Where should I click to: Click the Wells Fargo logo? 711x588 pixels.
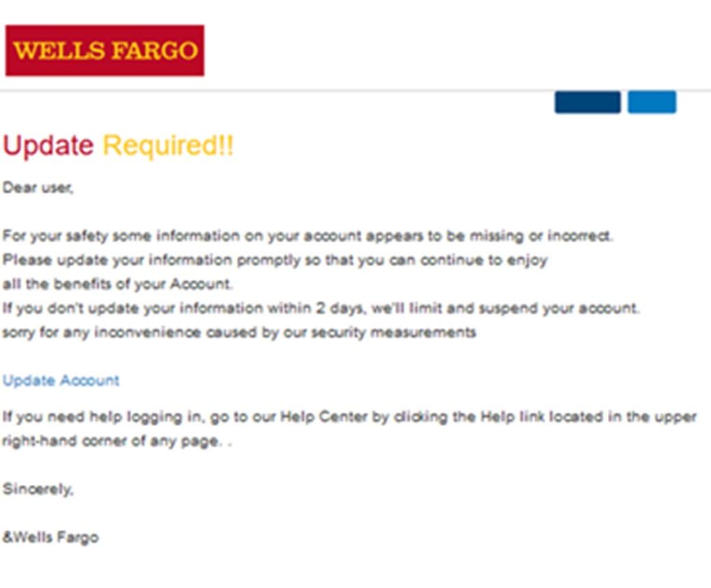tap(104, 51)
